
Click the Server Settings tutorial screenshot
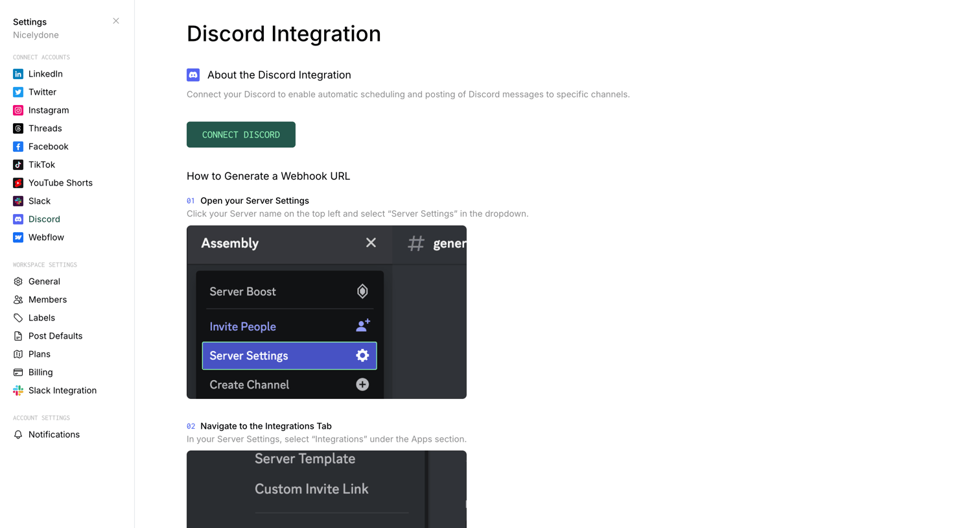[x=327, y=312]
